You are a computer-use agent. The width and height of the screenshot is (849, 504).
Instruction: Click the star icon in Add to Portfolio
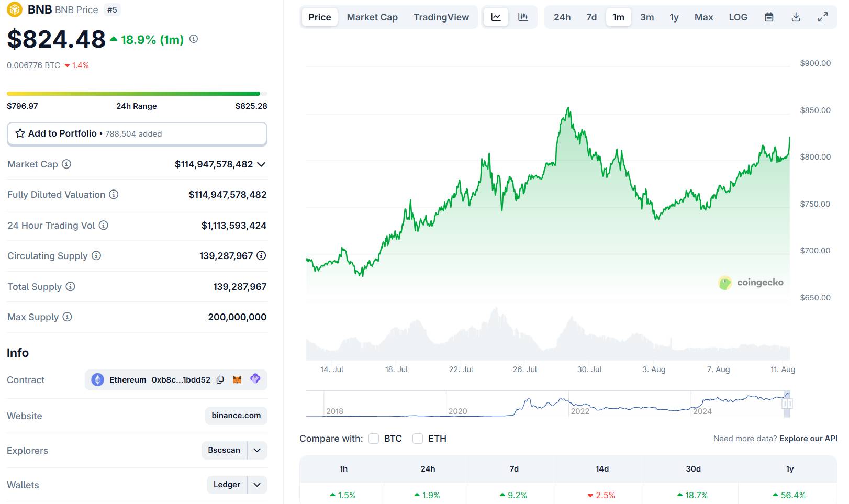click(x=20, y=133)
